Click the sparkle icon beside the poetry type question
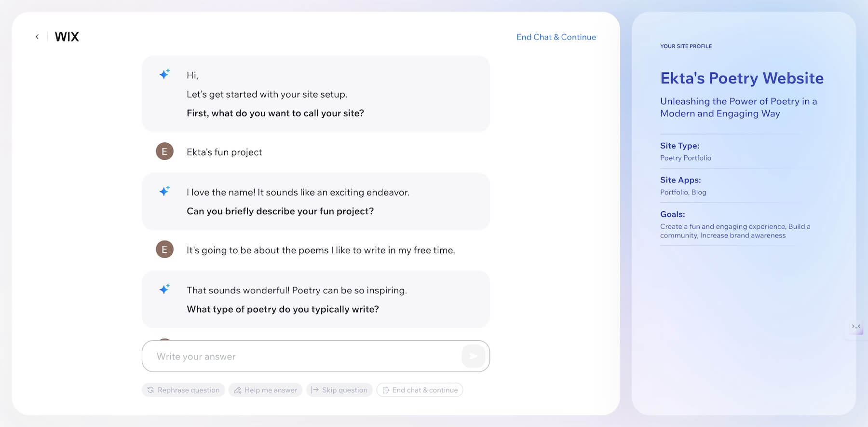Viewport: 868px width, 427px height. tap(164, 288)
